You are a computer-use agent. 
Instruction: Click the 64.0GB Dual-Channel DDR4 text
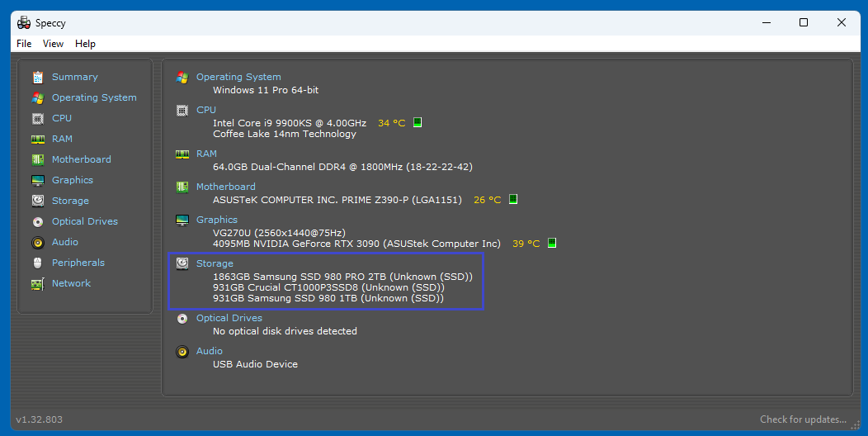click(x=342, y=167)
